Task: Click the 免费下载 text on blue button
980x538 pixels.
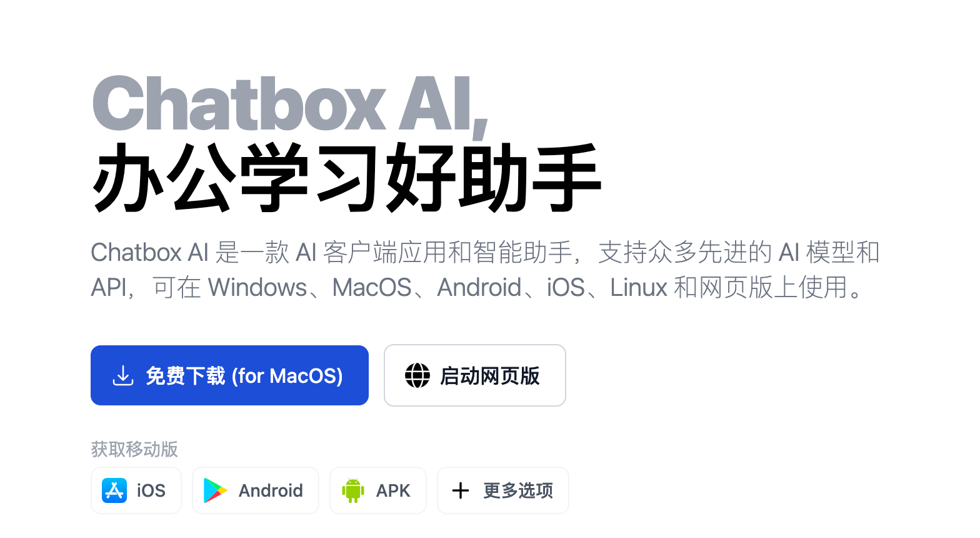Action: point(186,376)
